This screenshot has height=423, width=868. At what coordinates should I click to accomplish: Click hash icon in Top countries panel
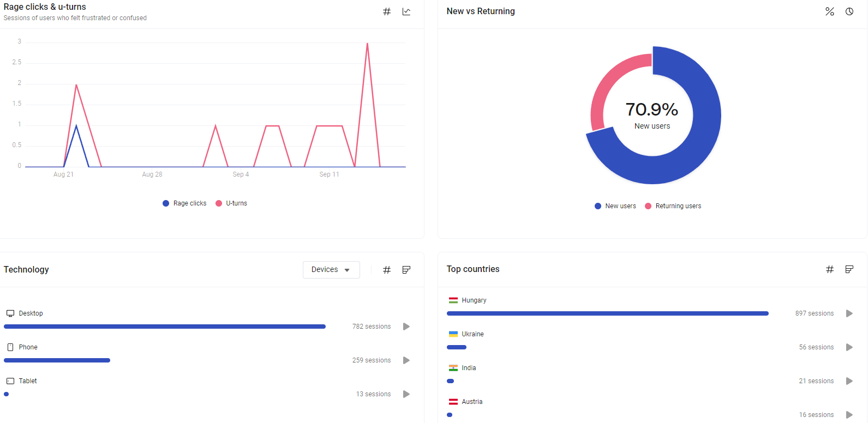pos(829,269)
